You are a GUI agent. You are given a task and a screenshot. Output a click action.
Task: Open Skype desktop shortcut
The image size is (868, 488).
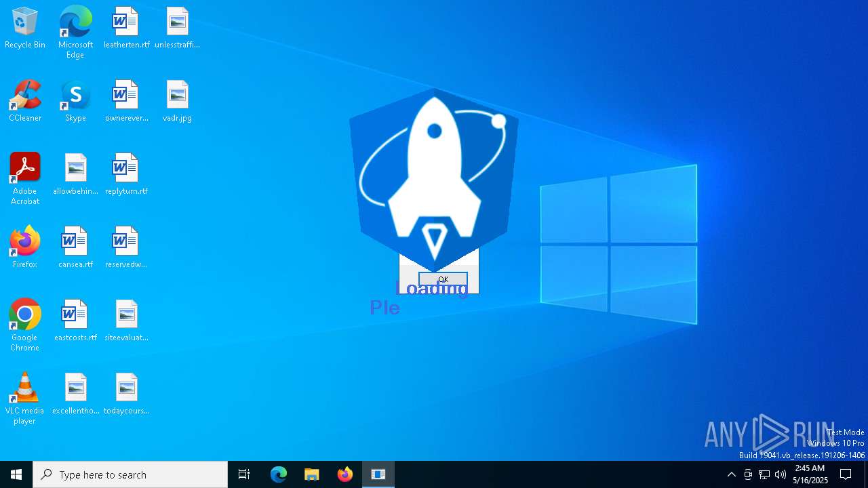pyautogui.click(x=75, y=102)
